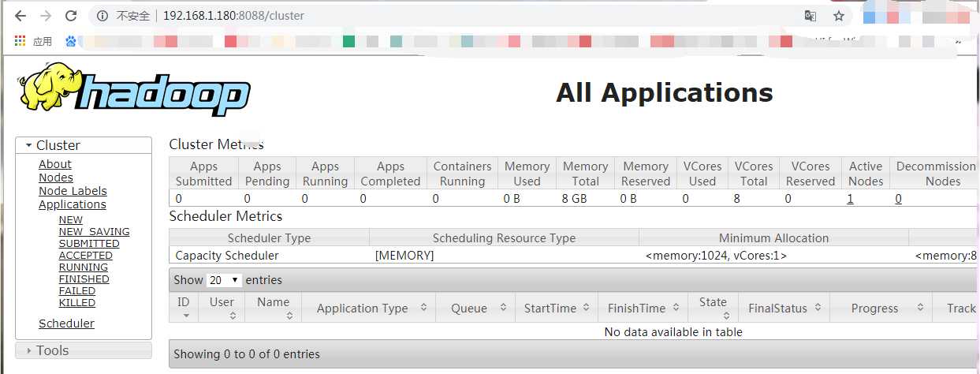Click the Baidu paw bookmark icon
The width and height of the screenshot is (980, 374).
[71, 41]
